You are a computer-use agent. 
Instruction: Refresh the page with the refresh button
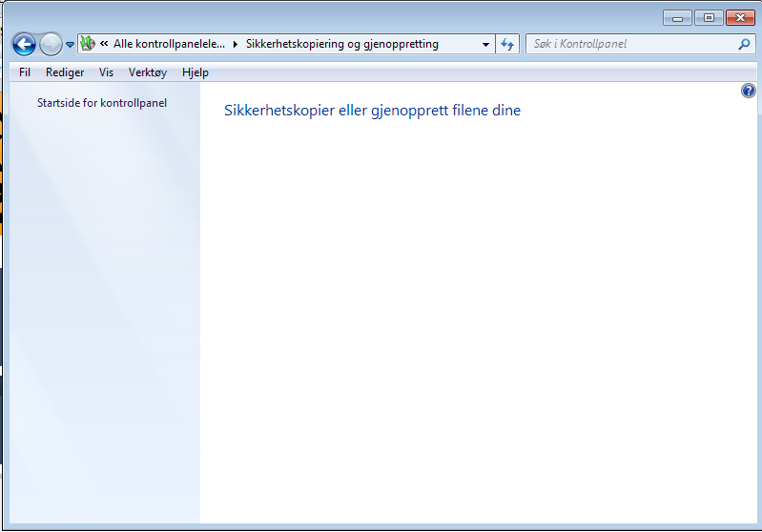[507, 44]
